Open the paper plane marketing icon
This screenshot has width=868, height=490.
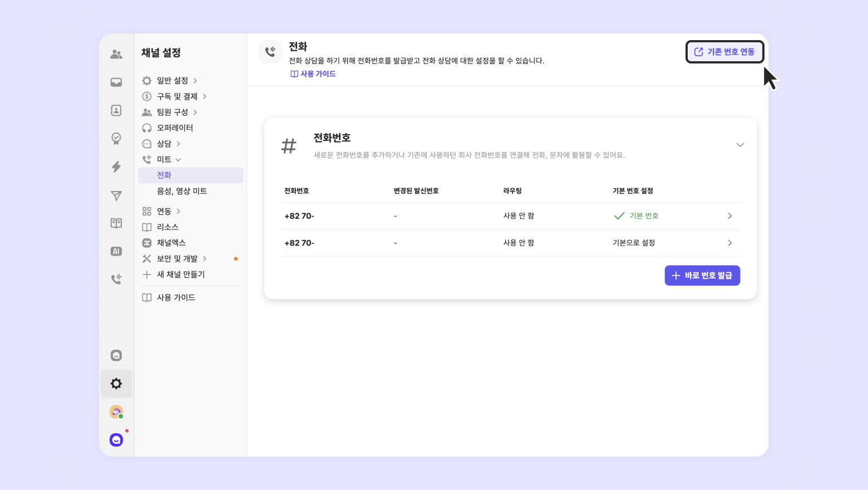pyautogui.click(x=116, y=195)
